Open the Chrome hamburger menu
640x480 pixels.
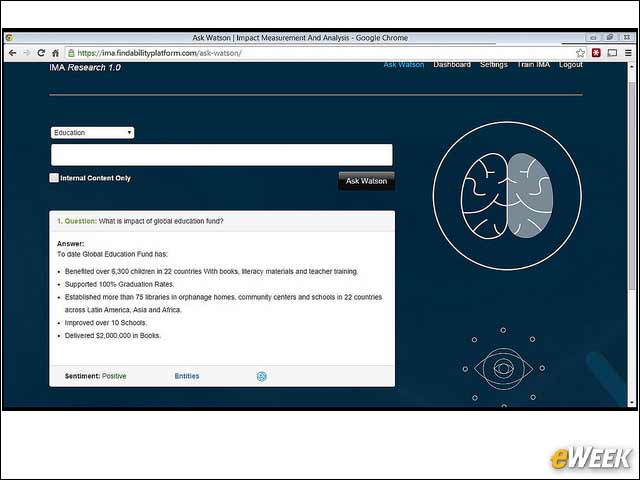[x=628, y=53]
